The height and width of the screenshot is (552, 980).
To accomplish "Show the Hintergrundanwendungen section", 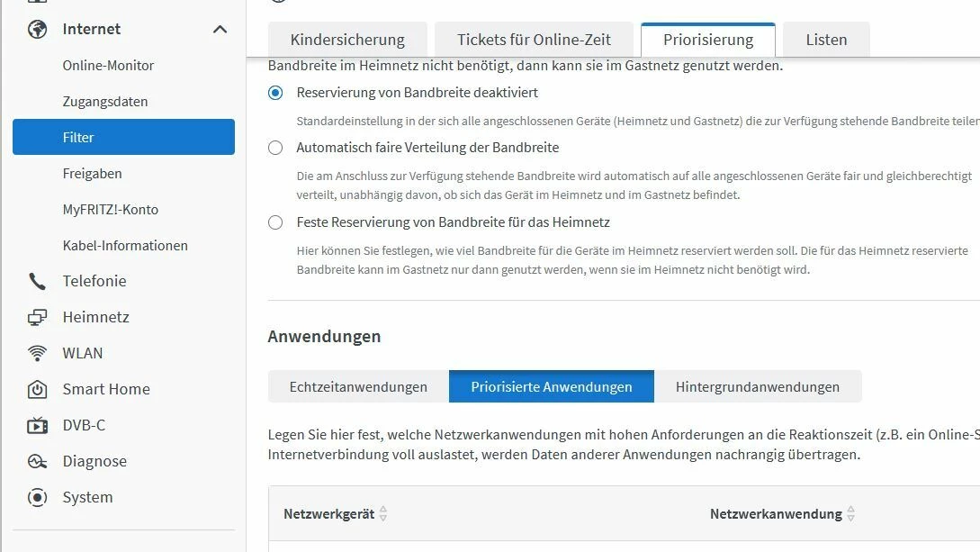I will click(x=757, y=386).
